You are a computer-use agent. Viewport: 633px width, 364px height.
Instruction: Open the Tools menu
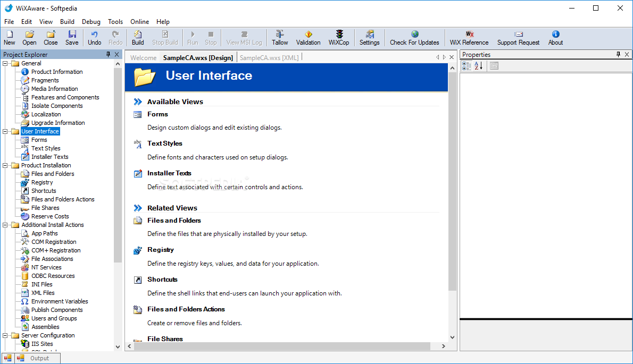tap(115, 22)
